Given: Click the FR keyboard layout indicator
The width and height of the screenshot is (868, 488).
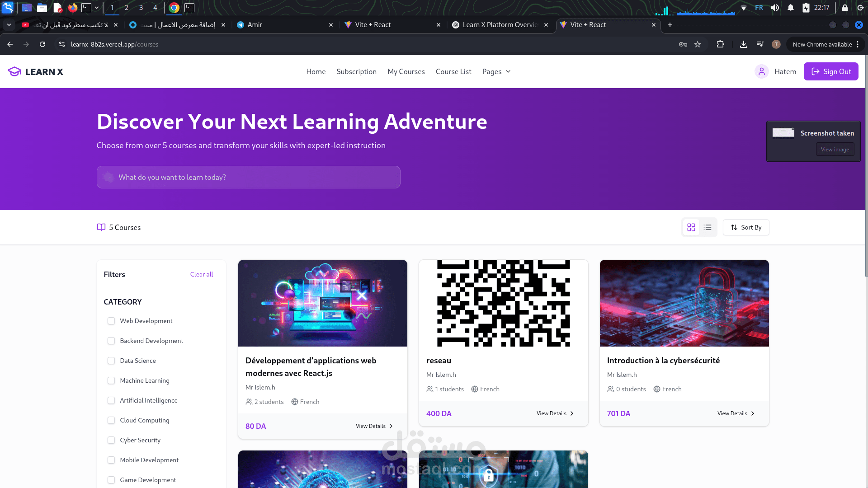Looking at the screenshot, I should tap(759, 8).
